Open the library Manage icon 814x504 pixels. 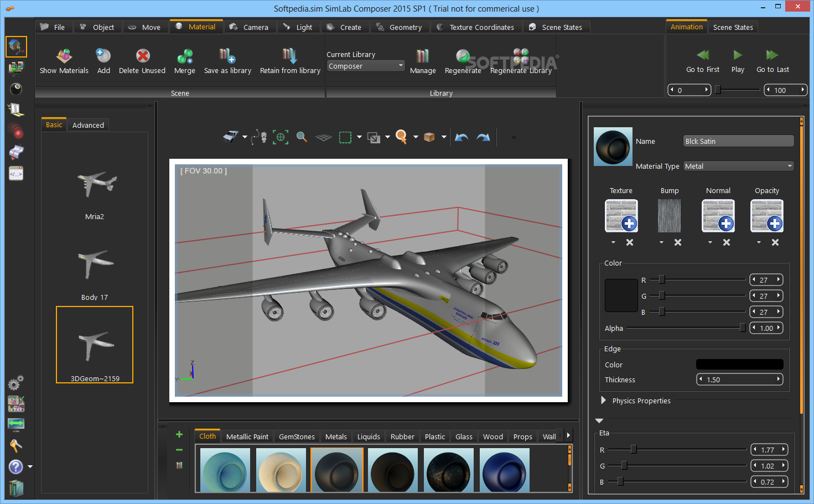pyautogui.click(x=423, y=56)
